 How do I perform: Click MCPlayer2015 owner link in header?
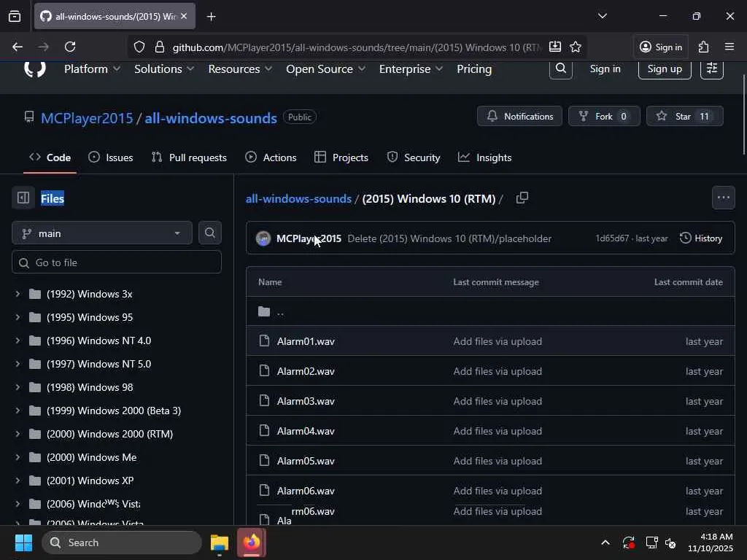pyautogui.click(x=87, y=118)
